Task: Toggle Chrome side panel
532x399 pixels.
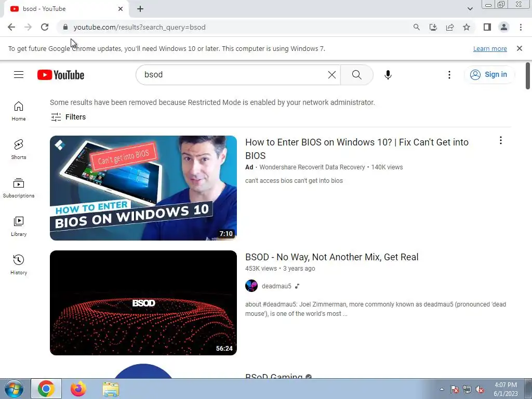Action: 487,27
